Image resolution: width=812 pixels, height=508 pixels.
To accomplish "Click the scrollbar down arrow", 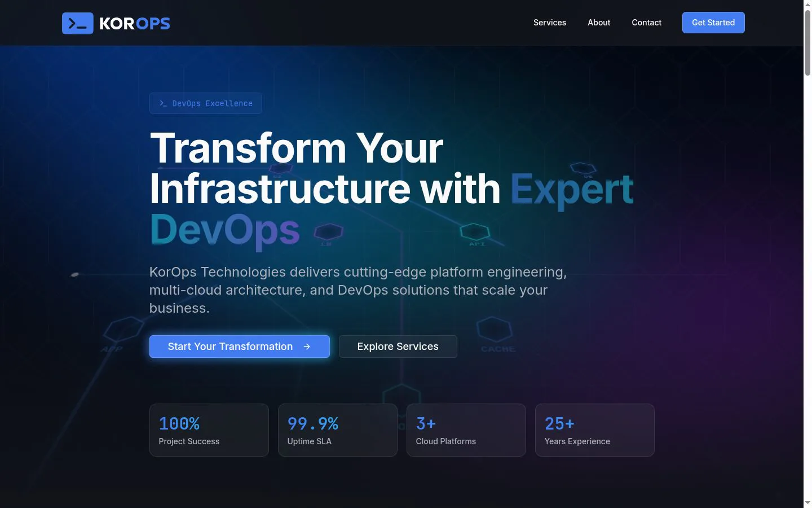I will [807, 503].
